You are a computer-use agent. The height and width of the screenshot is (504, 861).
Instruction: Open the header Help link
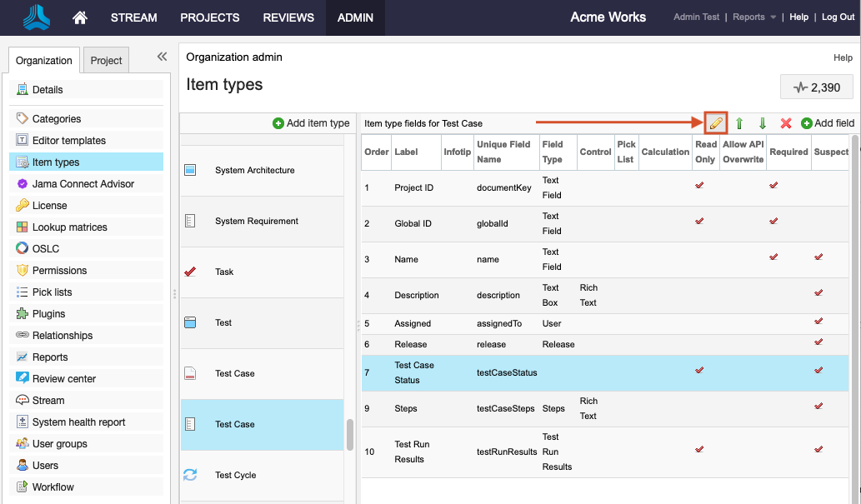[799, 17]
